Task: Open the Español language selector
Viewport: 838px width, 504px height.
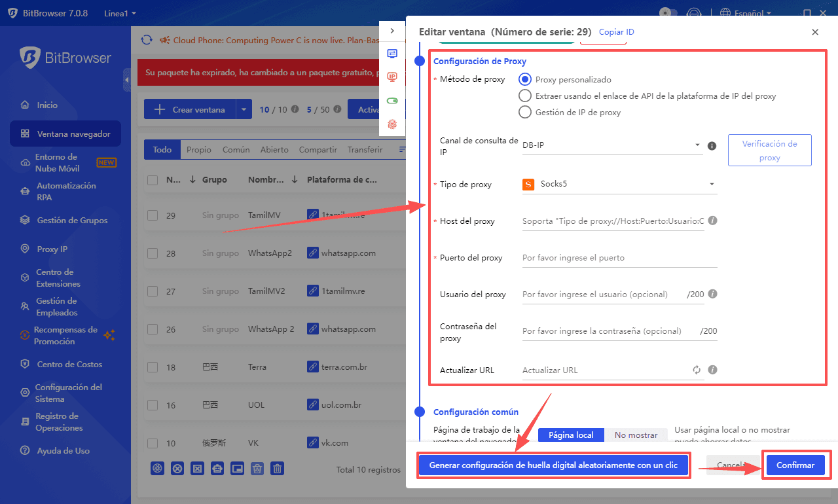Action: pyautogui.click(x=744, y=12)
